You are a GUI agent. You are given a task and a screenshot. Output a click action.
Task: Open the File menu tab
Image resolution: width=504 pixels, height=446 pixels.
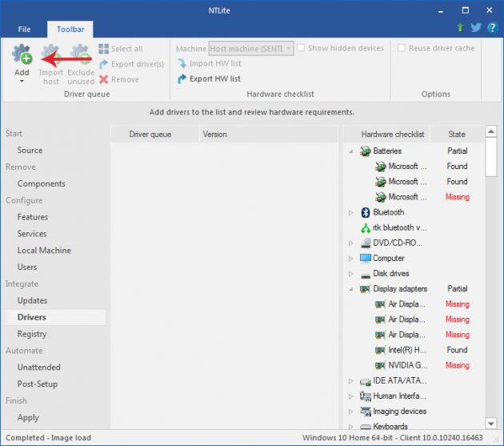point(24,30)
